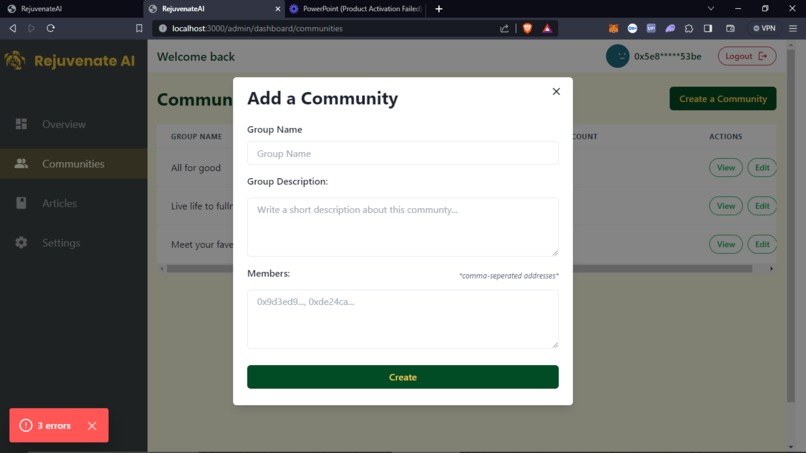Click the ACTIONS column header
The image size is (806, 453).
(725, 136)
